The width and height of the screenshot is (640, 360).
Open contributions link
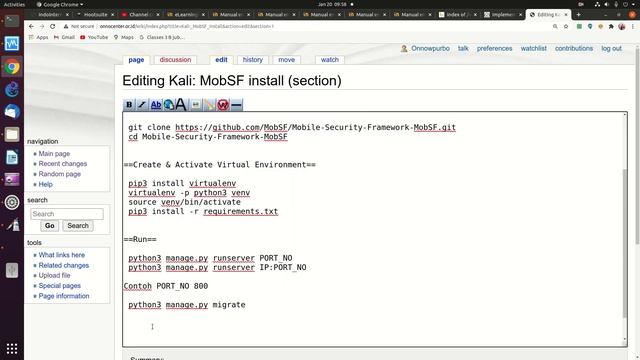pos(573,48)
